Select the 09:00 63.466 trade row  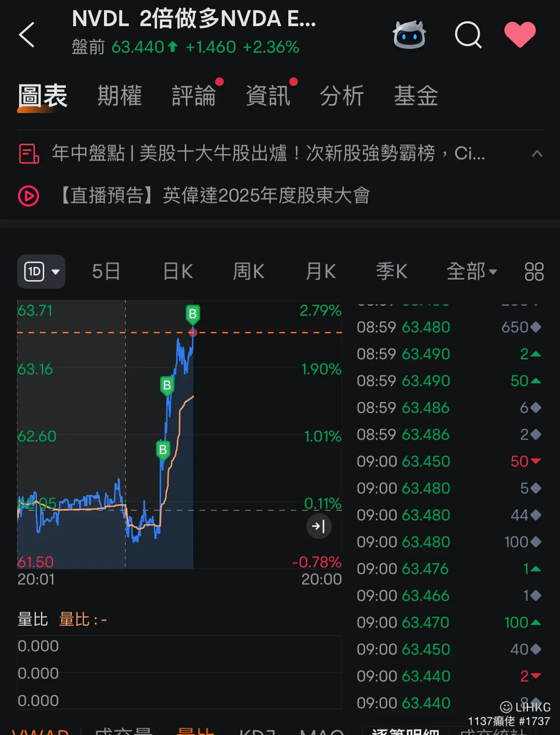[x=449, y=595]
